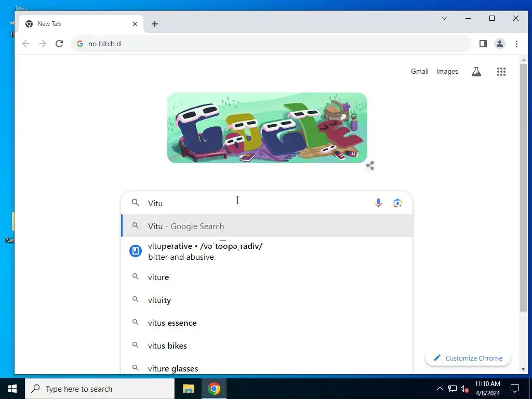Click the Chrome taskbar icon
Image resolution: width=532 pixels, height=399 pixels.
click(214, 389)
